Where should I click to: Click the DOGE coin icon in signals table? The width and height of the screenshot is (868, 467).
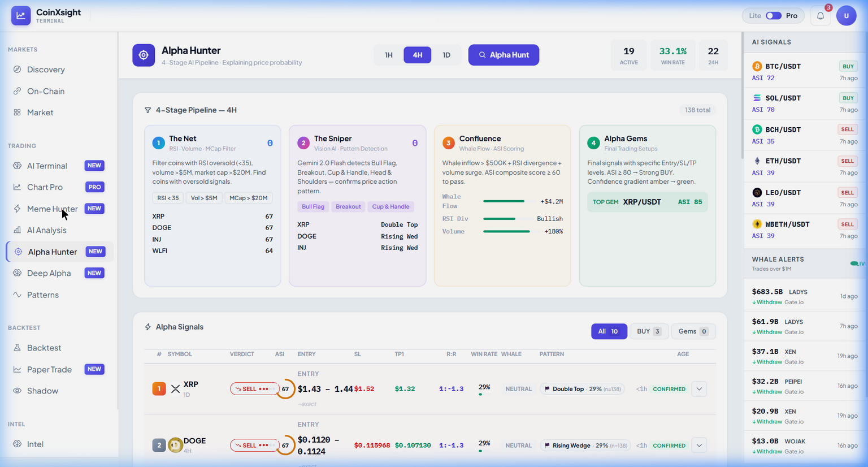coord(175,446)
